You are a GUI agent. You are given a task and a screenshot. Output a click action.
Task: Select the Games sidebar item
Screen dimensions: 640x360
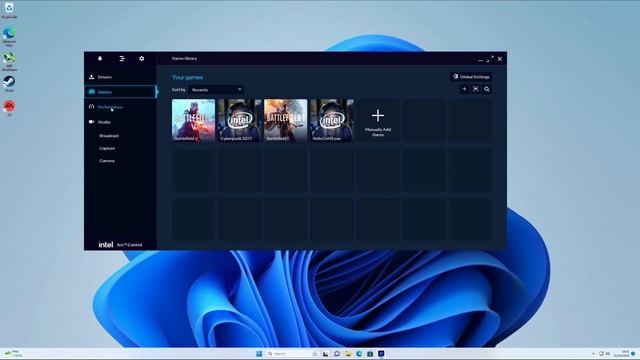pyautogui.click(x=120, y=92)
